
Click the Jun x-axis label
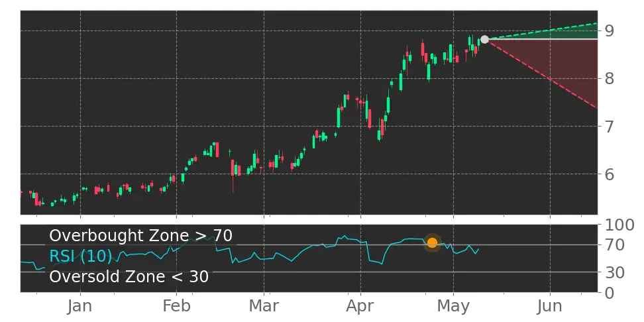(550, 306)
